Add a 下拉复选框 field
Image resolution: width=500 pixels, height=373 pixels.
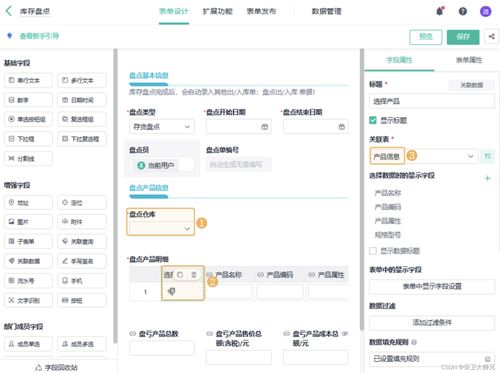tap(82, 139)
